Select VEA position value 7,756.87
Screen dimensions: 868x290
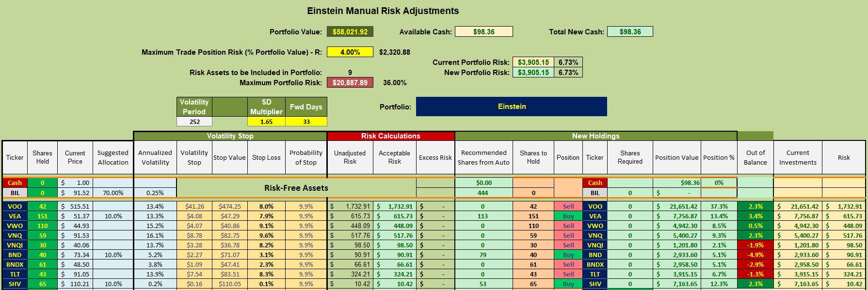tap(677, 216)
